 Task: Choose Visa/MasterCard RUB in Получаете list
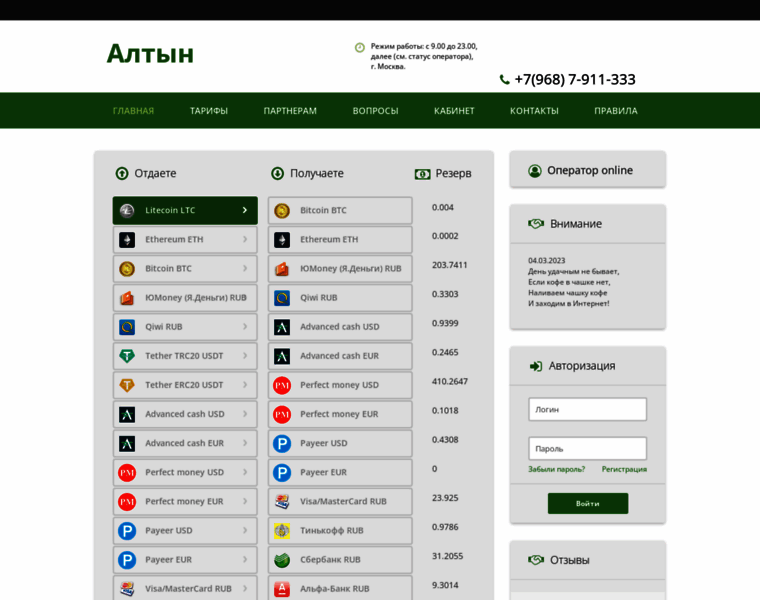coord(340,501)
